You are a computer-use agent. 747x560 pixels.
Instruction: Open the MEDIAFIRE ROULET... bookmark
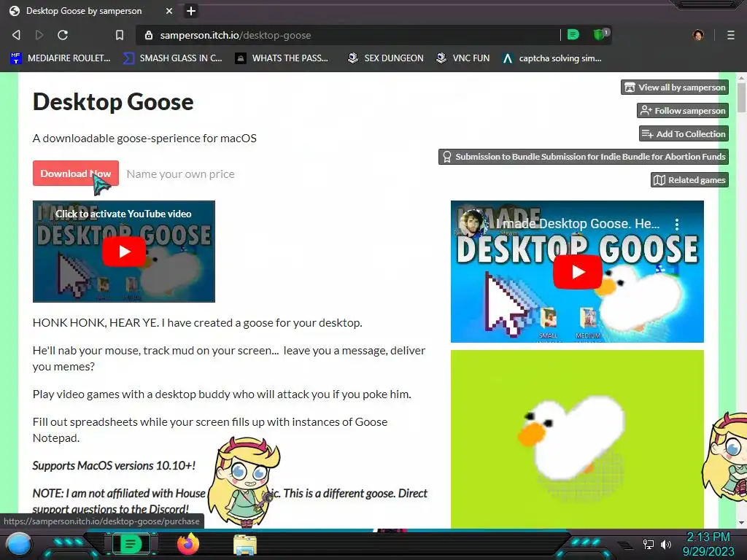click(60, 58)
